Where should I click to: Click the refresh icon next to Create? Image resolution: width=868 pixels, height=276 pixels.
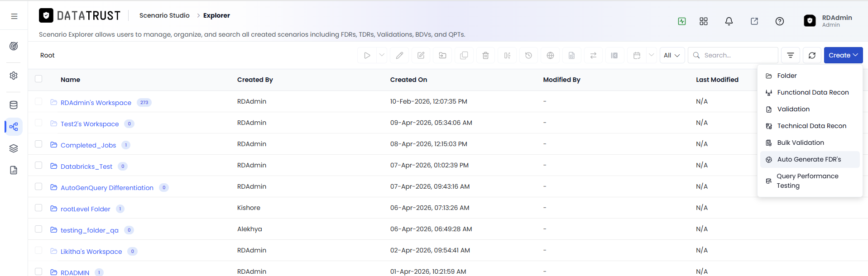pyautogui.click(x=812, y=55)
